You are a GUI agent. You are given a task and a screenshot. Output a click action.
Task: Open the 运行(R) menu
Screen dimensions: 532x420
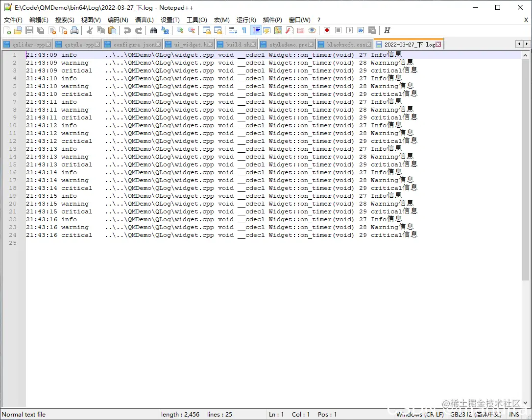coord(246,20)
